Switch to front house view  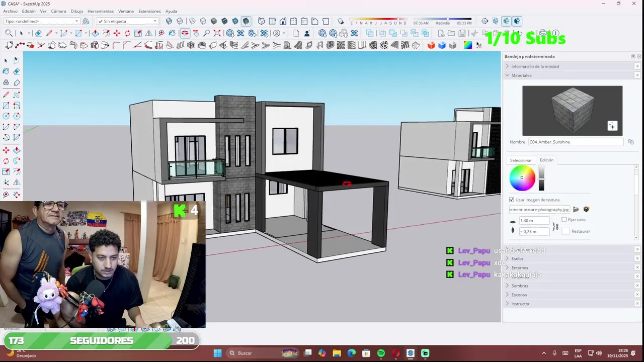click(x=283, y=21)
